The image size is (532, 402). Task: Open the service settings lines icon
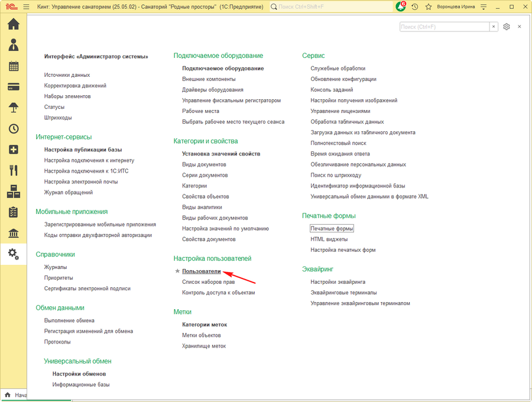(484, 7)
